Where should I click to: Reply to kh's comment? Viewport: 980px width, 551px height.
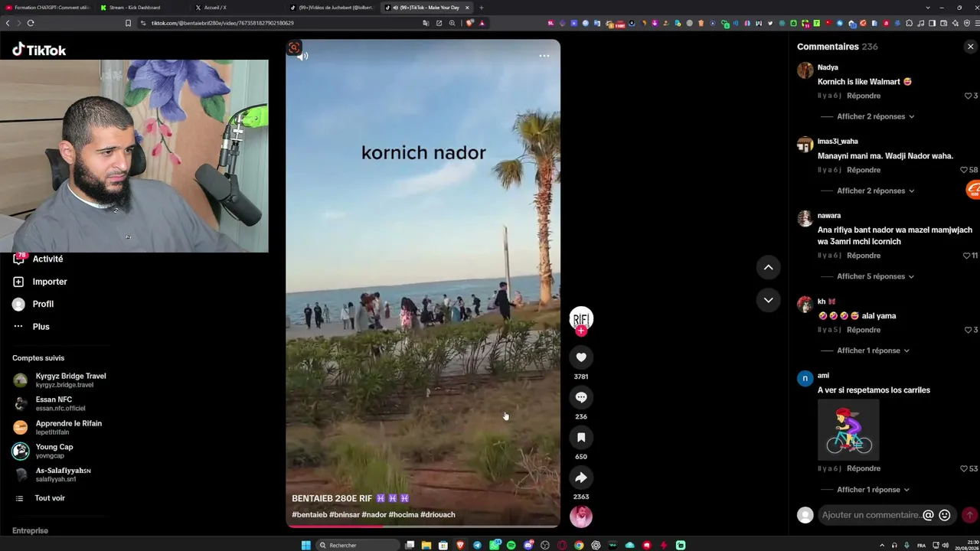(x=864, y=330)
